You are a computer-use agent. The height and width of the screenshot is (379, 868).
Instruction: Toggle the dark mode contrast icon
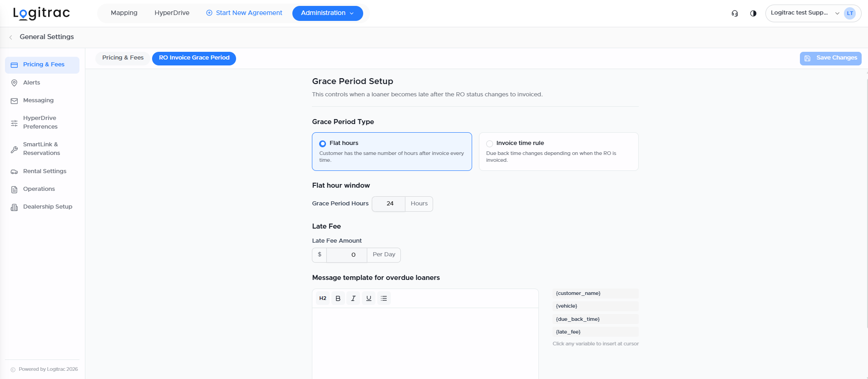coord(753,13)
